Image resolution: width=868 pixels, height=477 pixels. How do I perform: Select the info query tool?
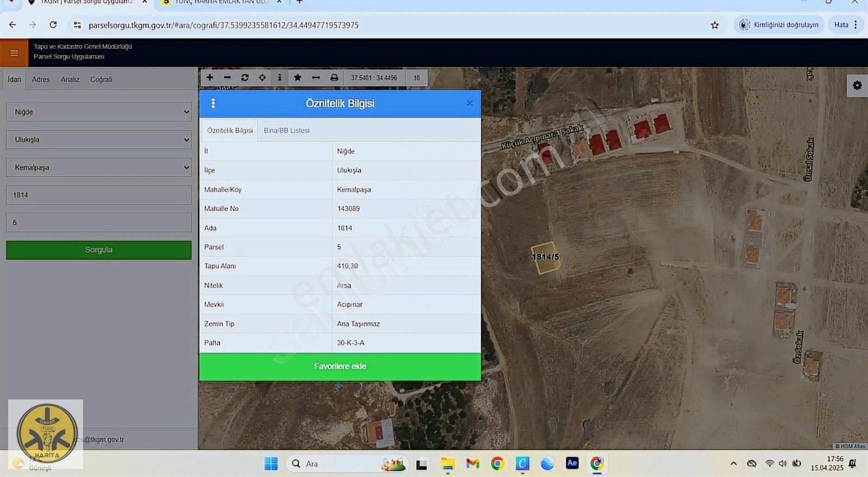point(279,78)
